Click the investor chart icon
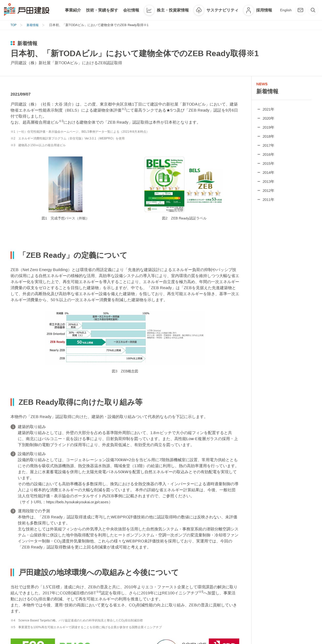The image size is (322, 644). (x=149, y=10)
